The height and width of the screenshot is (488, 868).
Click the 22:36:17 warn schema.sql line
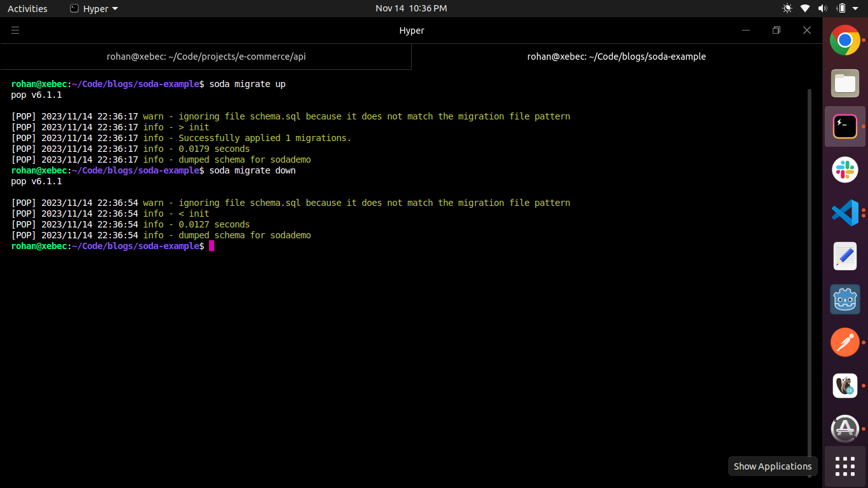290,116
